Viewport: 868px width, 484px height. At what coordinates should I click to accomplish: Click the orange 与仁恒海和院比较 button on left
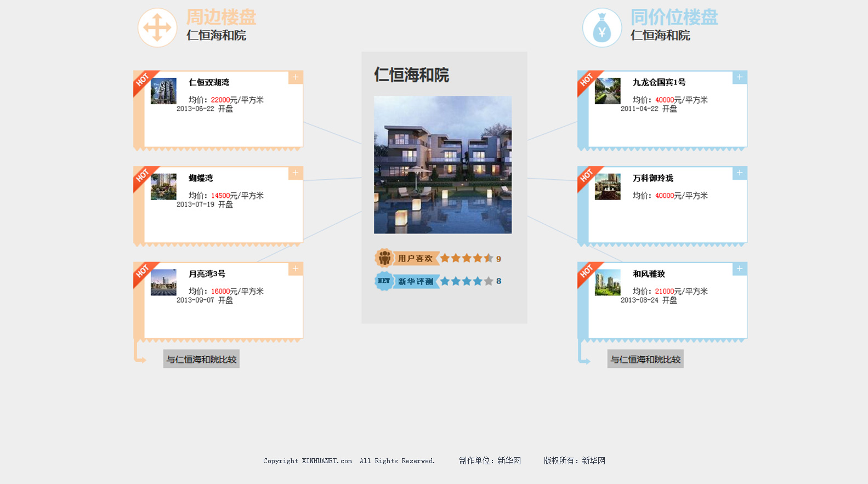point(201,359)
